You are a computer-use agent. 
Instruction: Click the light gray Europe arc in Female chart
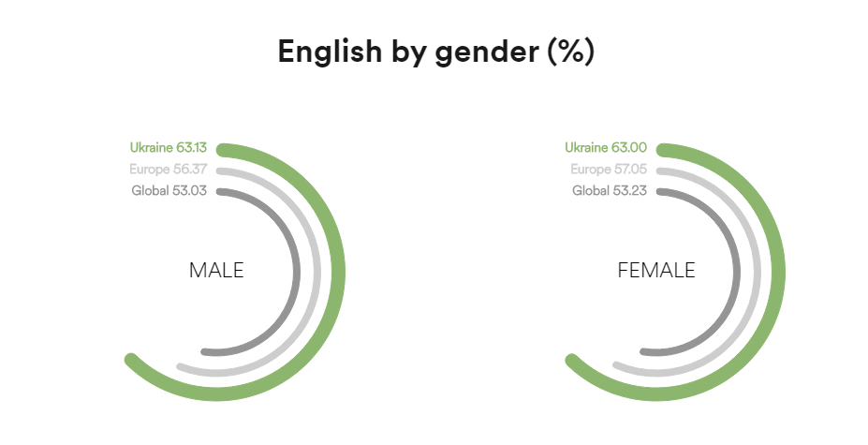757,272
